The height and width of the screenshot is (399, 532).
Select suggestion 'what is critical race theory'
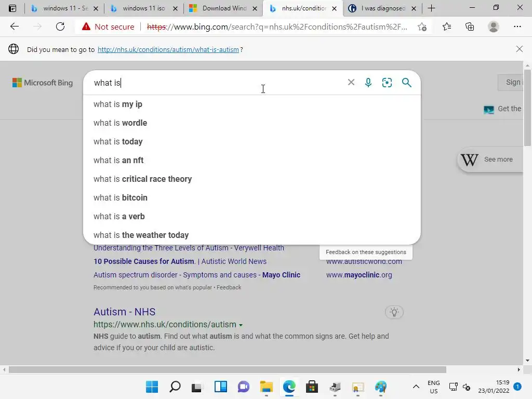[252, 179]
